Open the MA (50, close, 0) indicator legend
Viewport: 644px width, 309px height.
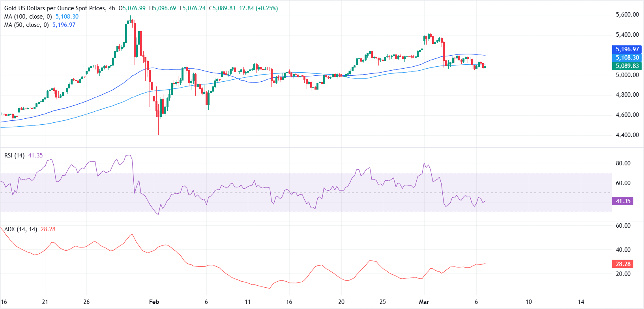[26, 25]
